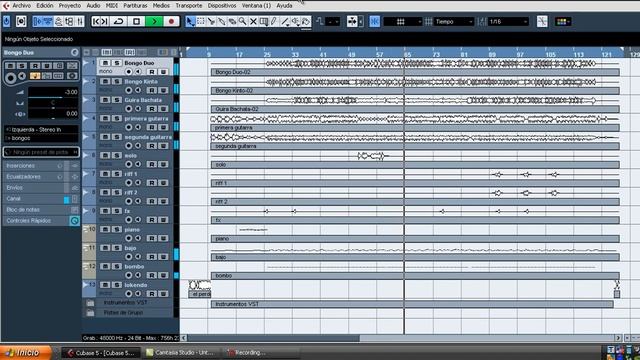Open the Proyecto menu

click(x=70, y=6)
